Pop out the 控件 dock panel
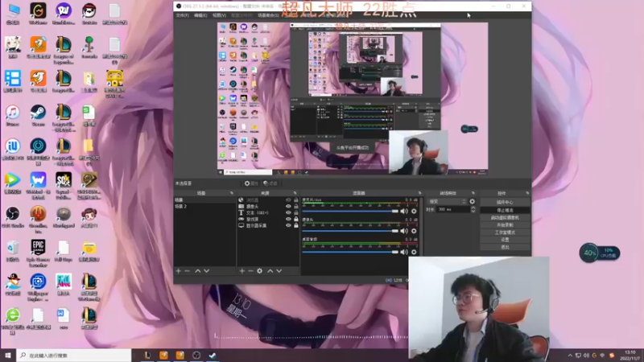 point(527,193)
